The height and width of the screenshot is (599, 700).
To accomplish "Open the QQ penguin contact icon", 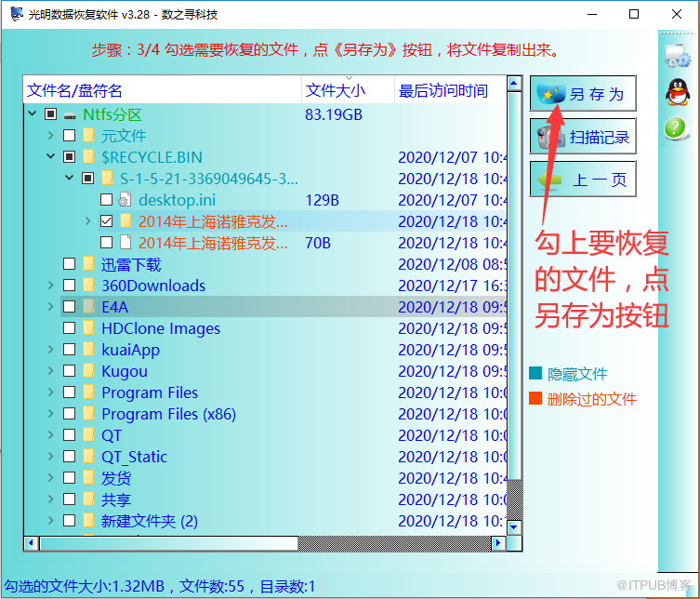I will click(x=678, y=92).
